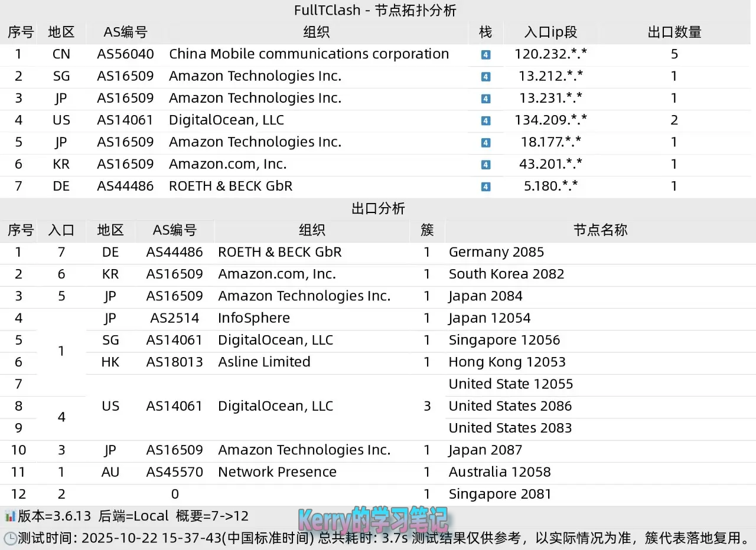Click the 节点名称 column header
756x550 pixels.
tap(600, 230)
